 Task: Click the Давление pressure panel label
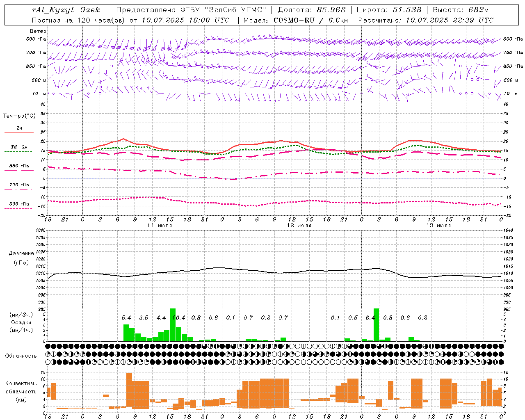coord(21,253)
